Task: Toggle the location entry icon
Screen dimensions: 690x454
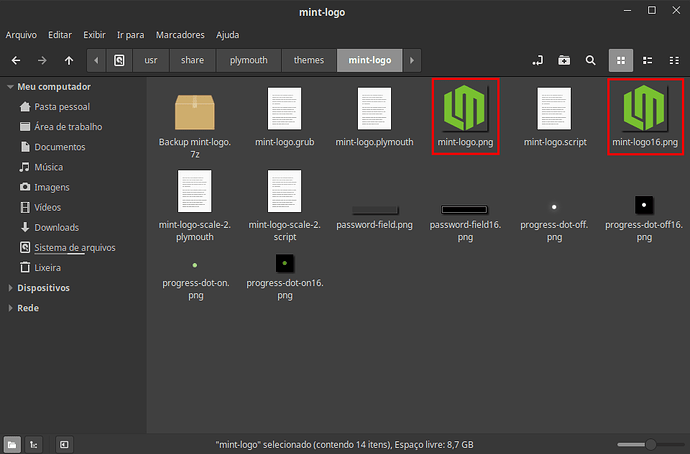Action: 537,60
